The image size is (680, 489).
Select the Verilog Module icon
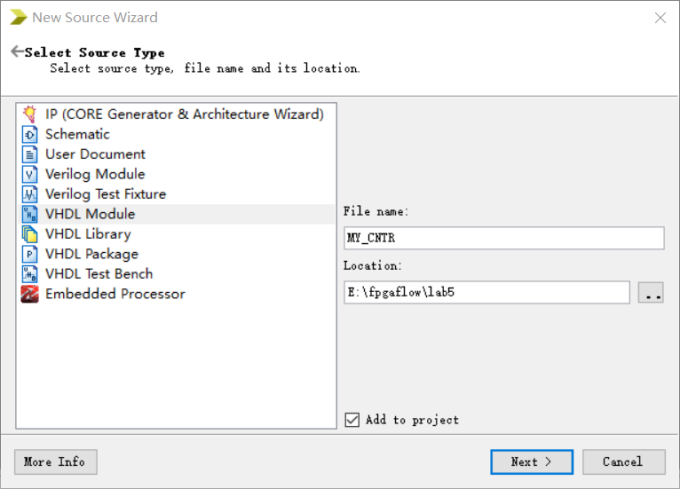[x=29, y=174]
